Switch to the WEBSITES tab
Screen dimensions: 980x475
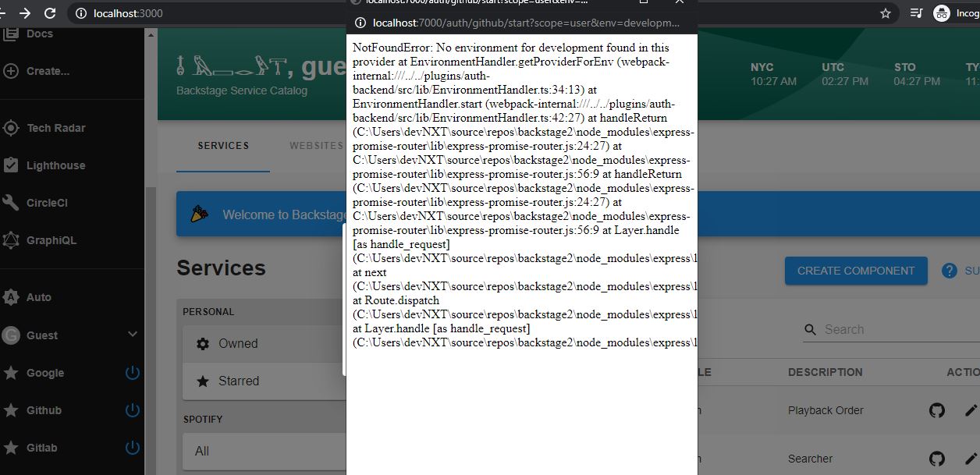pyautogui.click(x=316, y=146)
